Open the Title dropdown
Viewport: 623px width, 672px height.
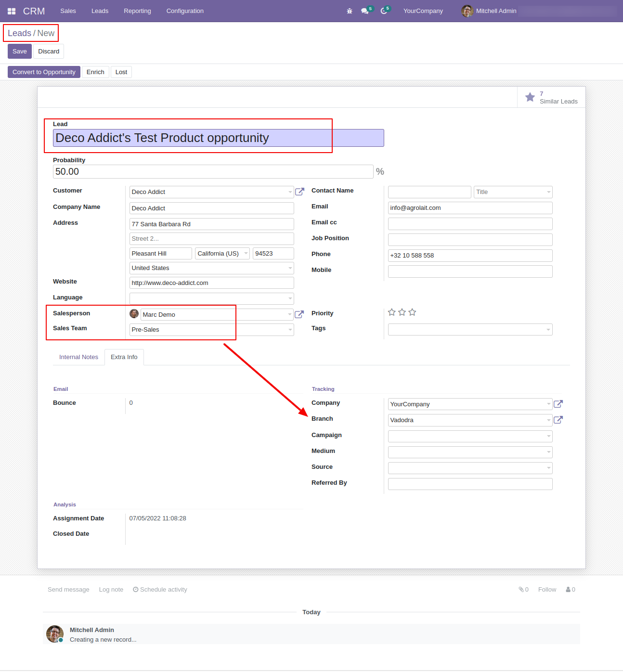tap(513, 192)
